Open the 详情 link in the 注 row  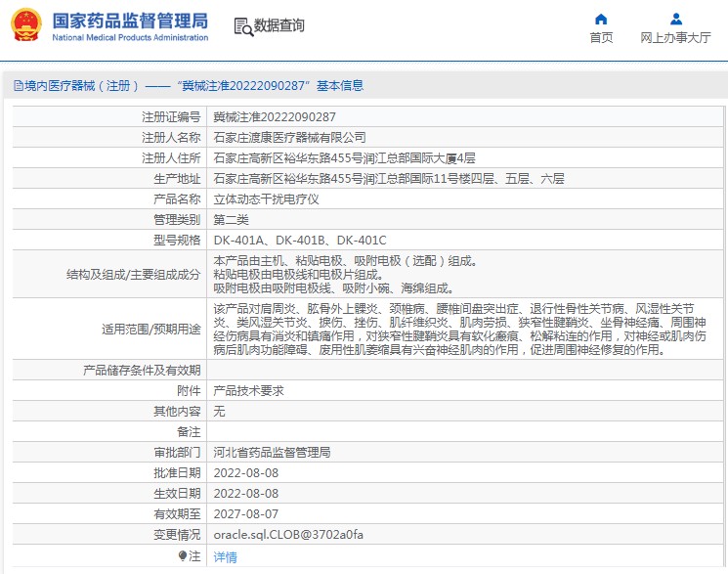(x=225, y=556)
